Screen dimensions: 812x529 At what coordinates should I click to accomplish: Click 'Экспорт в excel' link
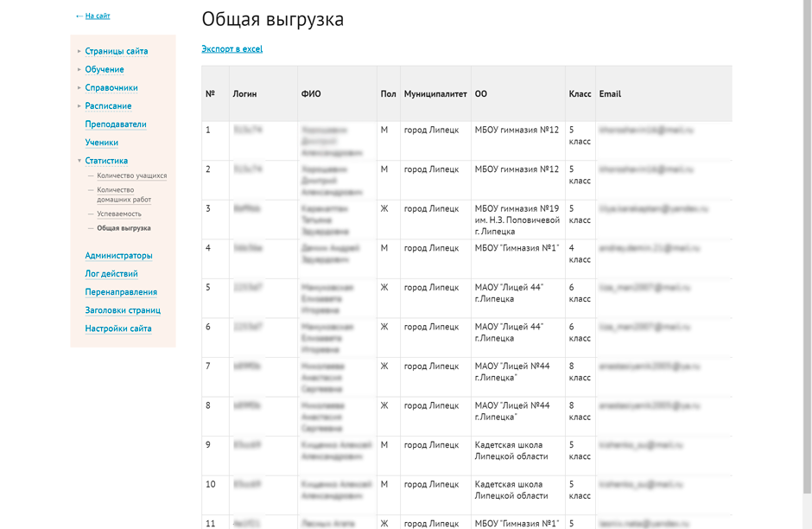(x=232, y=49)
